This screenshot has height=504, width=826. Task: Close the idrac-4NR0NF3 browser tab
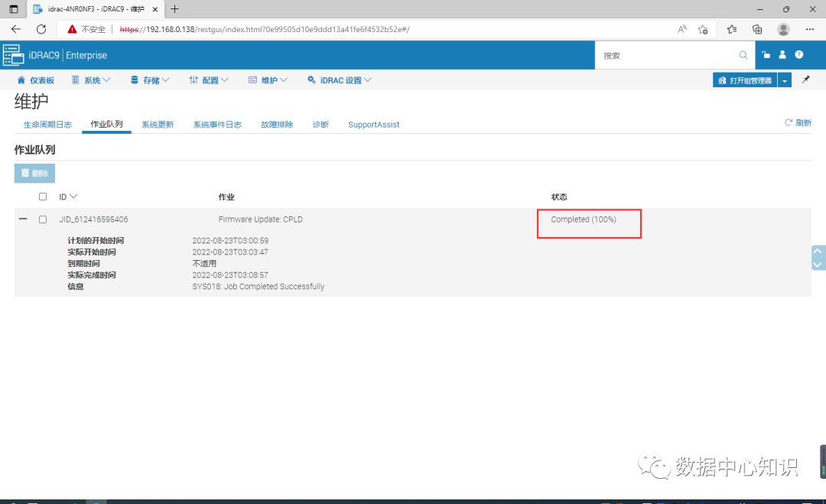(154, 9)
